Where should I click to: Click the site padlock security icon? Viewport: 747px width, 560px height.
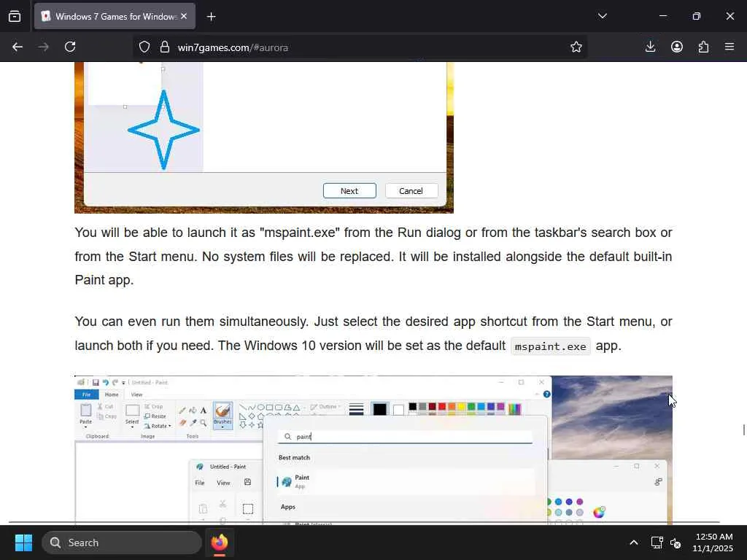point(165,47)
